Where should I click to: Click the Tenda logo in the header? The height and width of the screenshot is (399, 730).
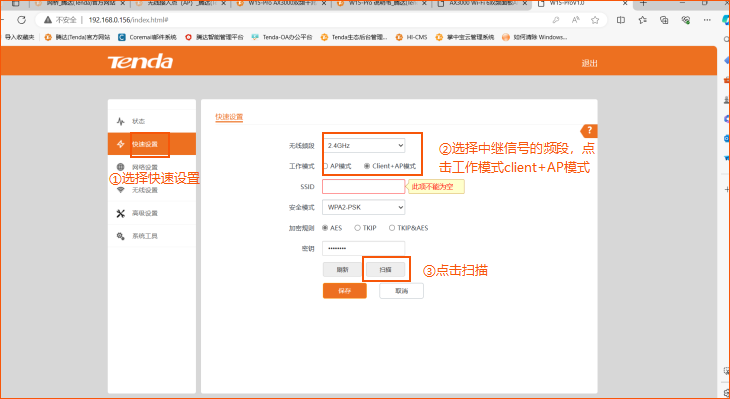(x=140, y=61)
